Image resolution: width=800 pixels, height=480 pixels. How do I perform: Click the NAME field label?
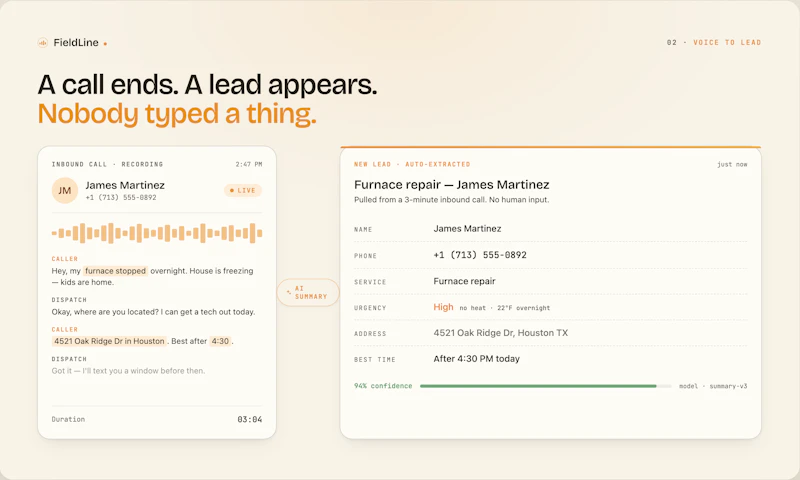click(x=363, y=230)
